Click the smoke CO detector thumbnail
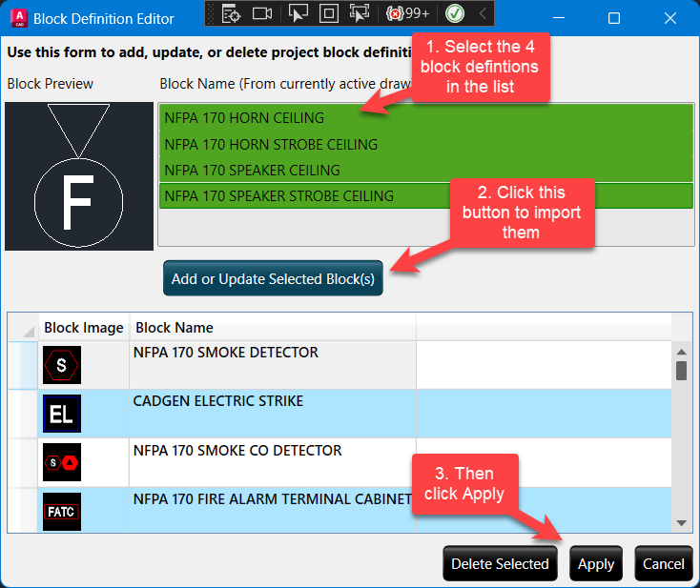 (62, 462)
